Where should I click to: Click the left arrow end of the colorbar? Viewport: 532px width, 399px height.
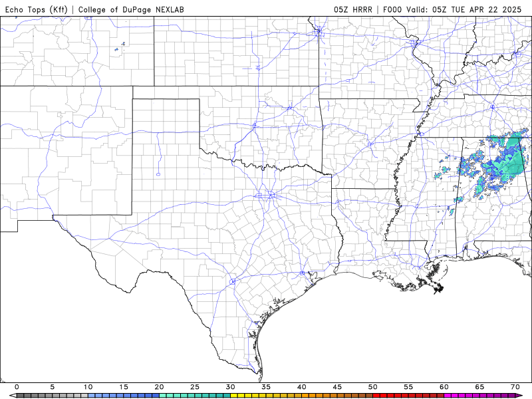13,396
